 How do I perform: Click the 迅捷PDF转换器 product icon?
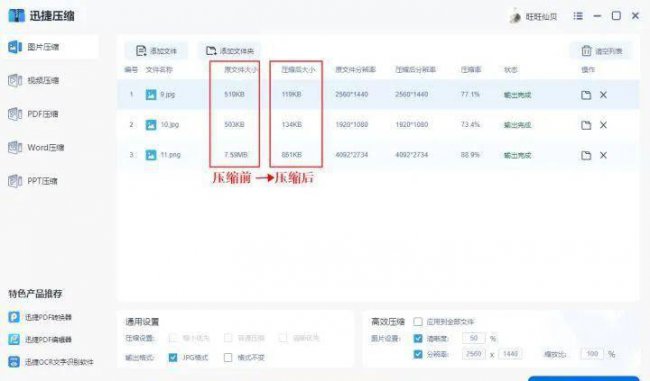pyautogui.click(x=14, y=318)
